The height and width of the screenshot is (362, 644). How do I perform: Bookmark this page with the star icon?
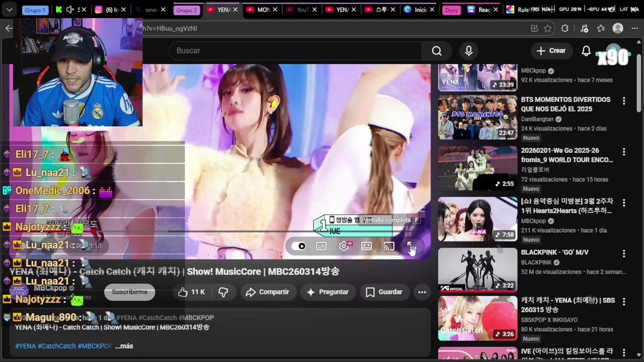548,29
